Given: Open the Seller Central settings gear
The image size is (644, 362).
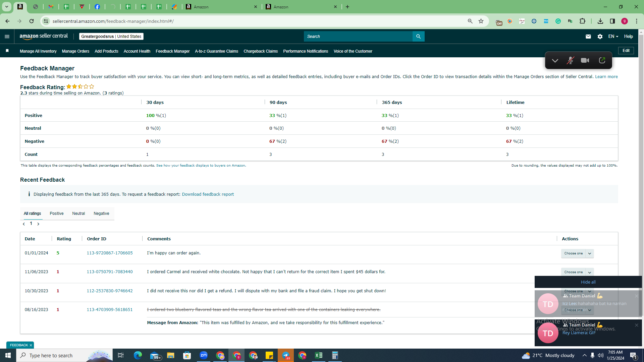Looking at the screenshot, I should click(600, 37).
